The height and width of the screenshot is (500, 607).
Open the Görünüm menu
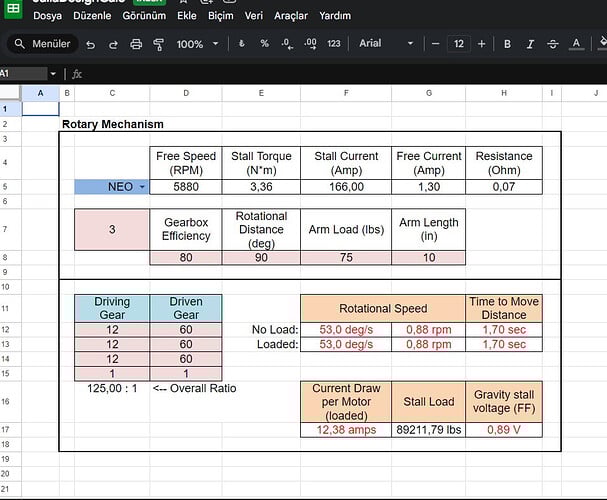(x=144, y=16)
